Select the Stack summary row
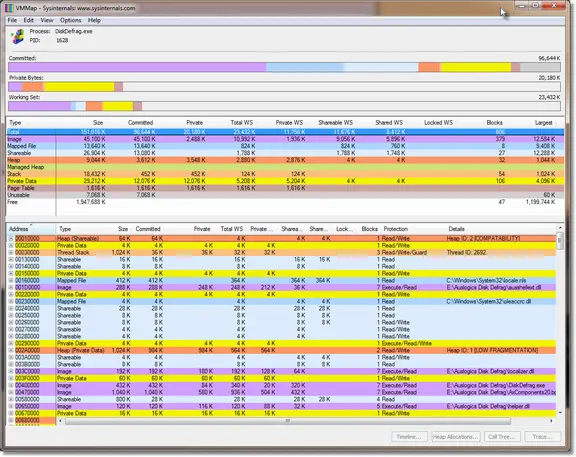This screenshot has height=457, width=576. (285, 174)
